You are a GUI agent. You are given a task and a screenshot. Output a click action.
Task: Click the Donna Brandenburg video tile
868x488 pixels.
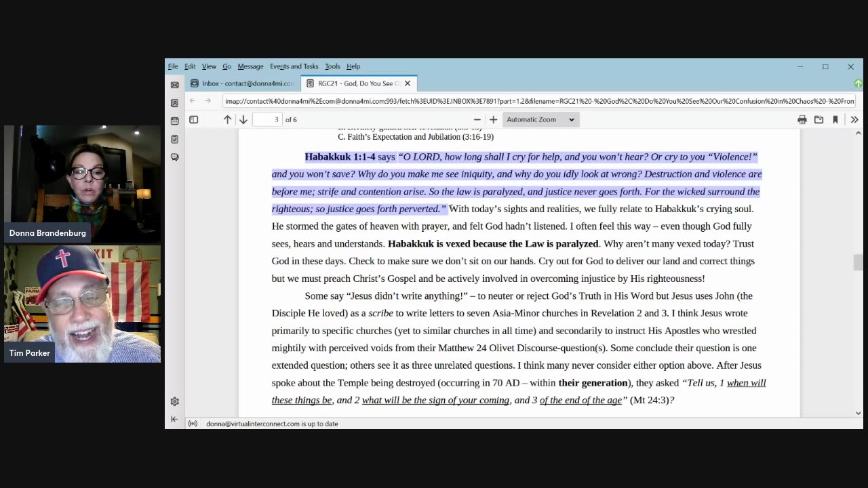tap(82, 183)
